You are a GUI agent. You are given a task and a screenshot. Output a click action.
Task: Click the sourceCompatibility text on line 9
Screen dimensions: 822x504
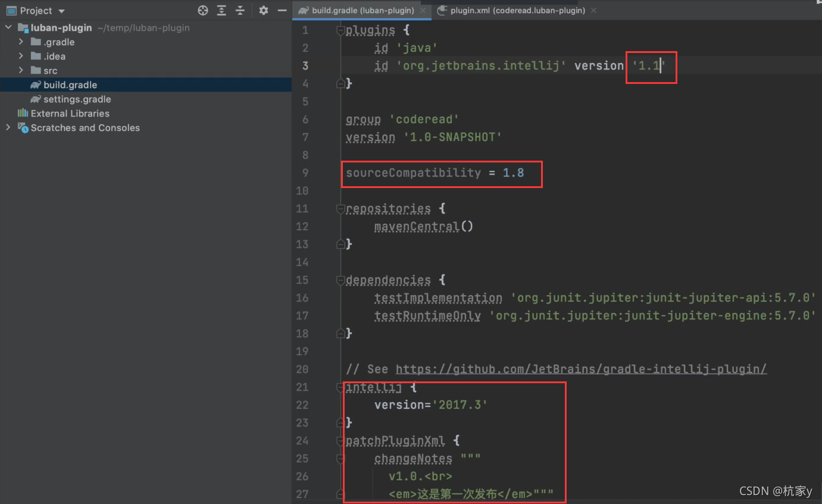point(413,173)
